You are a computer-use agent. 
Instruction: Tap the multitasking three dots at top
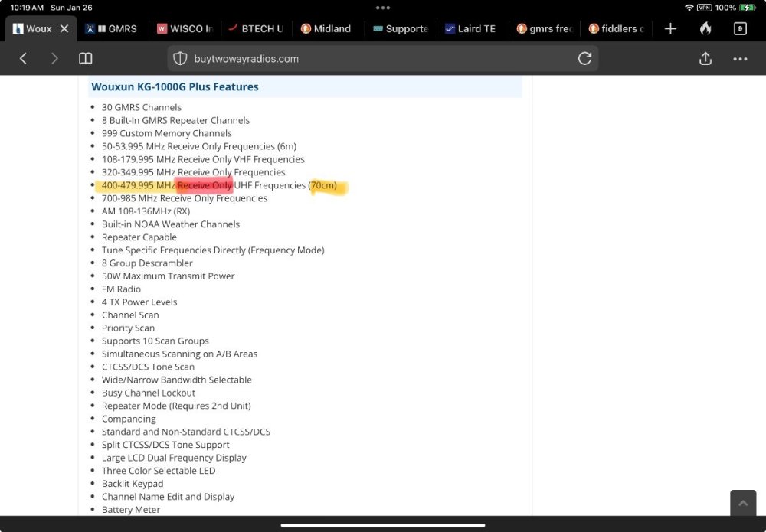(x=383, y=8)
